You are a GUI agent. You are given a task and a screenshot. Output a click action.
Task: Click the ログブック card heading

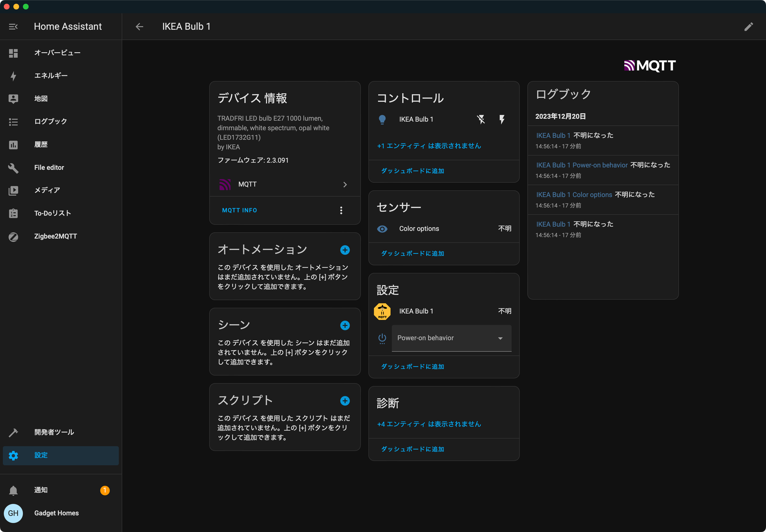[x=563, y=94]
